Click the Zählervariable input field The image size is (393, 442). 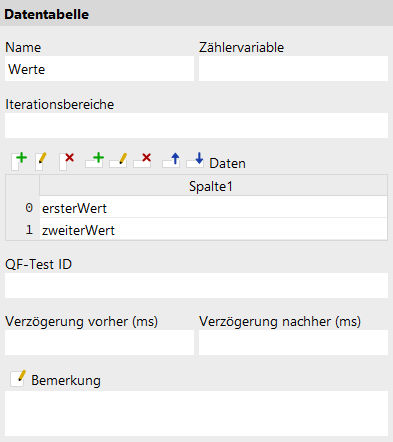(x=293, y=69)
